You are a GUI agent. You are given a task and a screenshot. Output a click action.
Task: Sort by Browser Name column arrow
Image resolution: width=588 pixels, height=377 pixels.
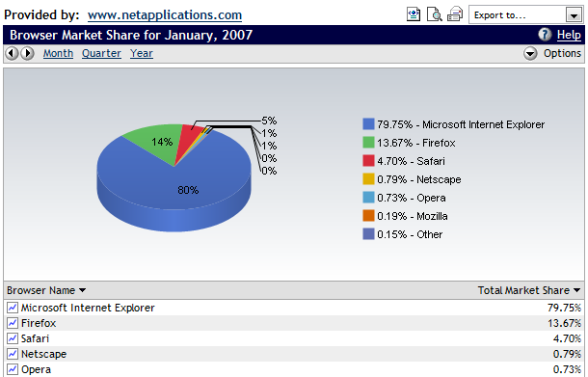[83, 290]
